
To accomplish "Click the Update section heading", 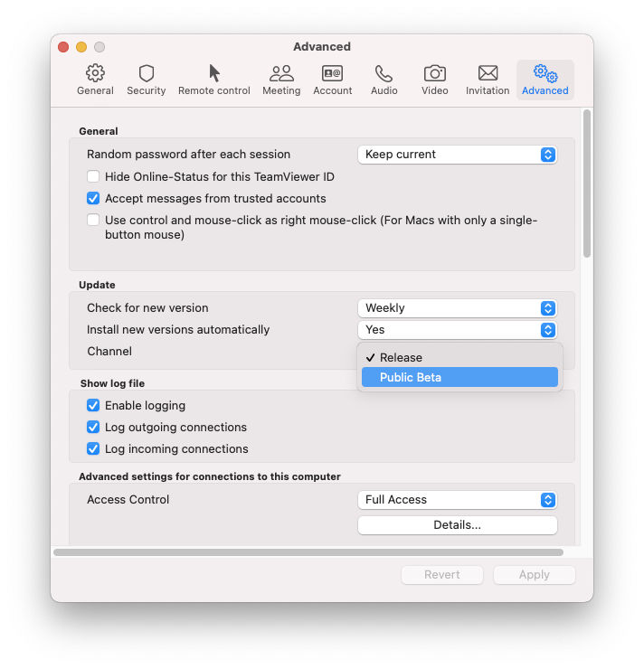I will [x=97, y=285].
